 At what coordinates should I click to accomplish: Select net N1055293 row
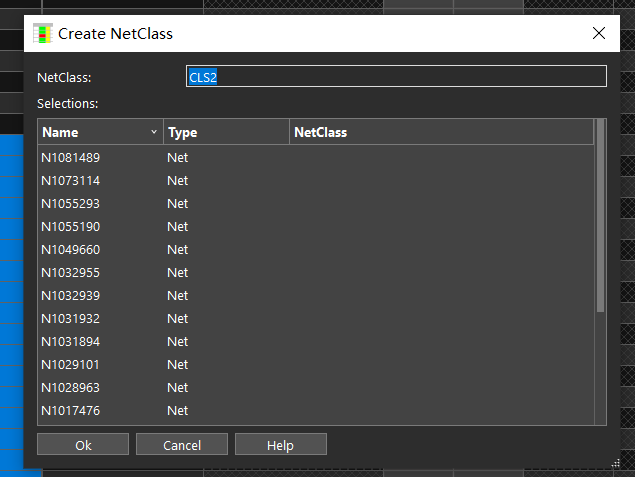pos(316,204)
